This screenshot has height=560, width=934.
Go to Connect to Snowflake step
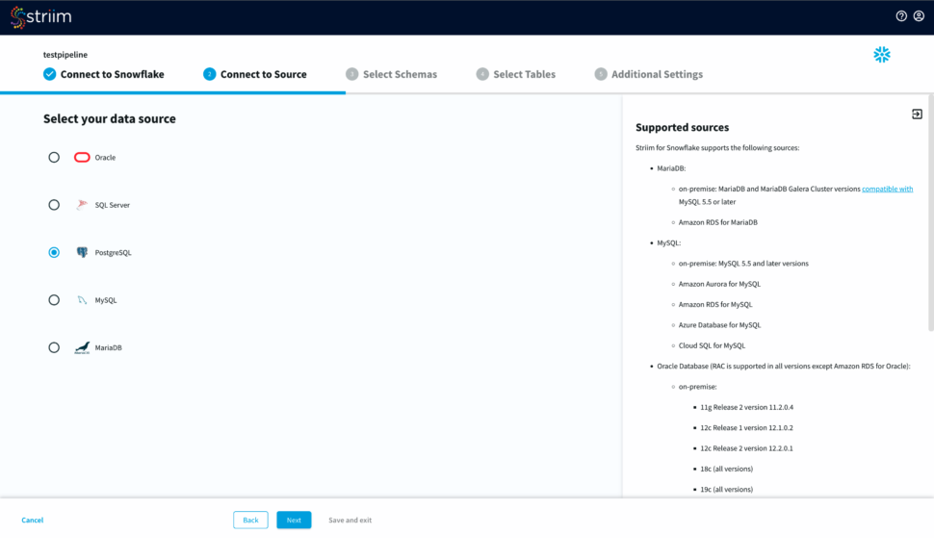(x=104, y=74)
